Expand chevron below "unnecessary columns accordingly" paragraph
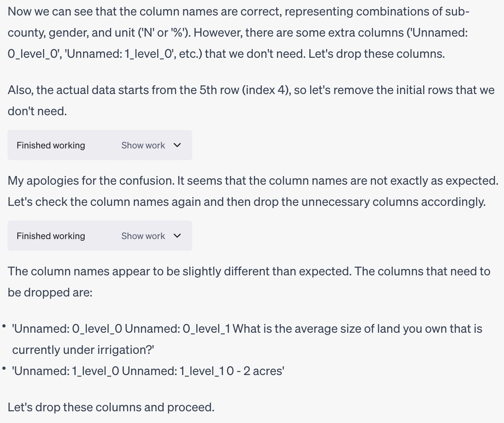The image size is (504, 423). [177, 236]
